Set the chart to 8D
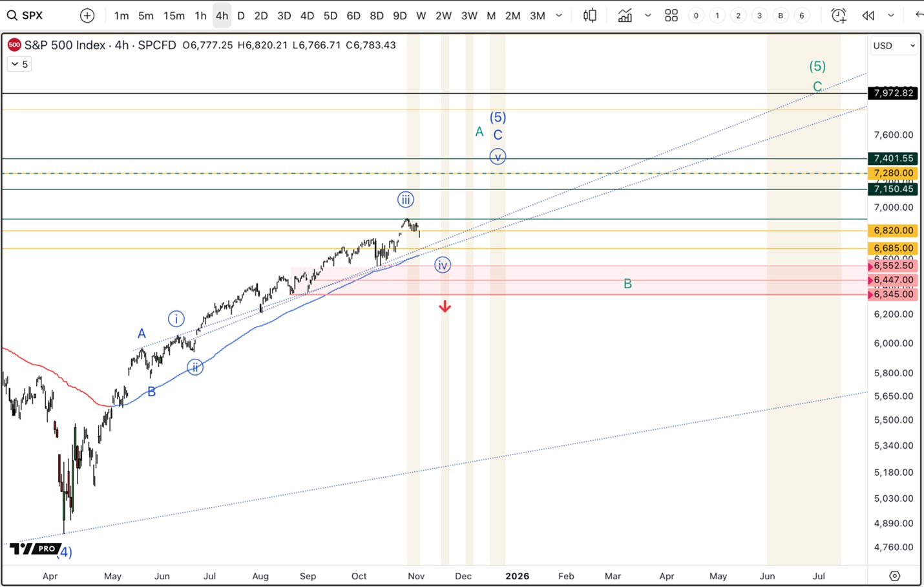Screen dimensions: 924x587 (377, 16)
